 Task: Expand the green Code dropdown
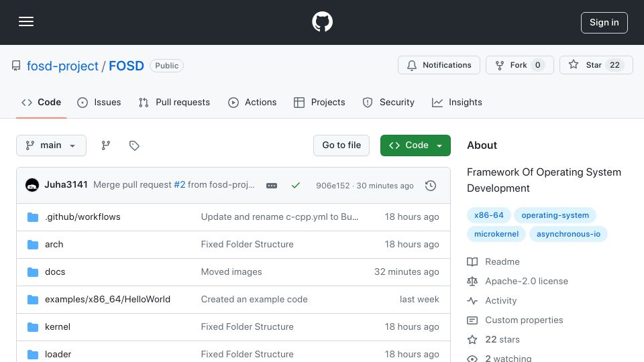pyautogui.click(x=415, y=145)
